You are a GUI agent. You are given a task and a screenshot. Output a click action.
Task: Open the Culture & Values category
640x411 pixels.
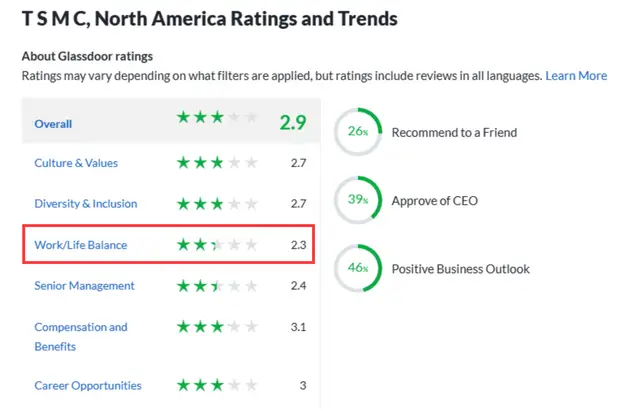tap(75, 163)
